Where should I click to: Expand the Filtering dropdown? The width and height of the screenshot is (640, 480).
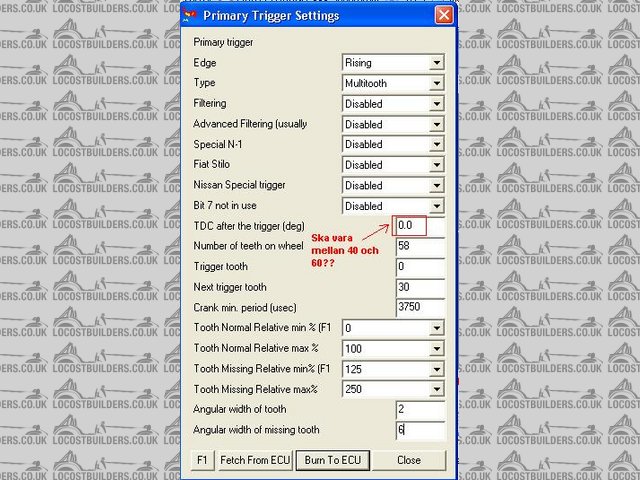[393, 104]
